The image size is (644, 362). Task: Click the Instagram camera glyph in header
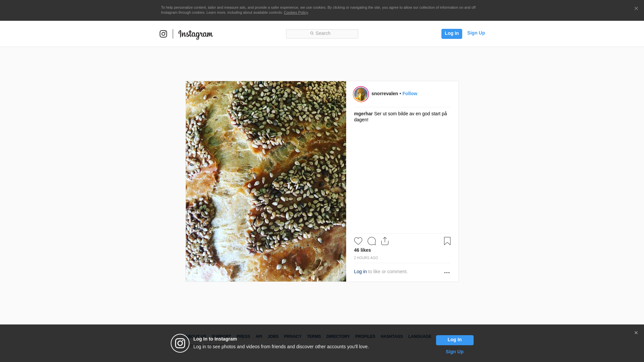click(x=163, y=34)
